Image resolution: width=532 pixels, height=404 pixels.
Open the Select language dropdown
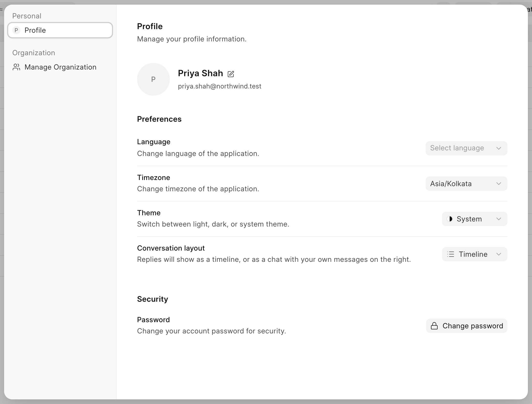click(466, 148)
